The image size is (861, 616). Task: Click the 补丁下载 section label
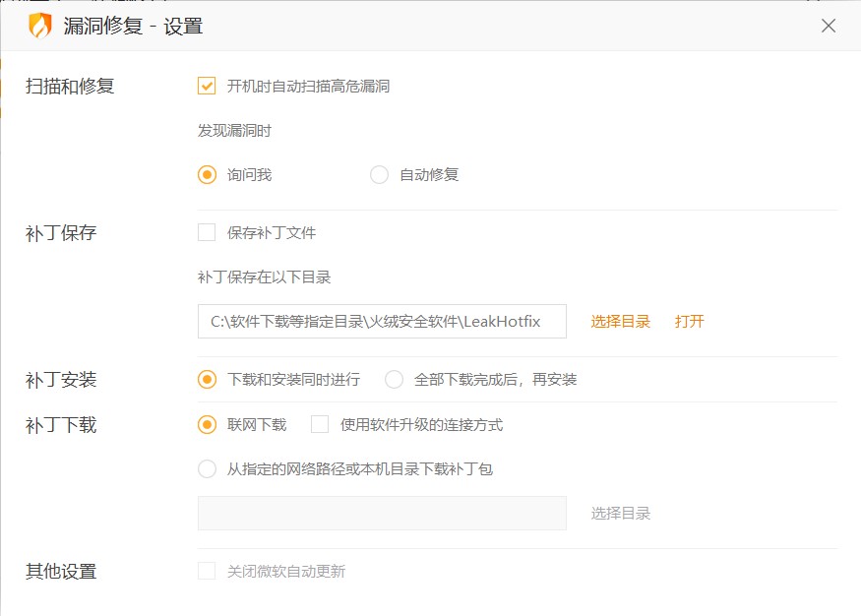pyautogui.click(x=61, y=425)
